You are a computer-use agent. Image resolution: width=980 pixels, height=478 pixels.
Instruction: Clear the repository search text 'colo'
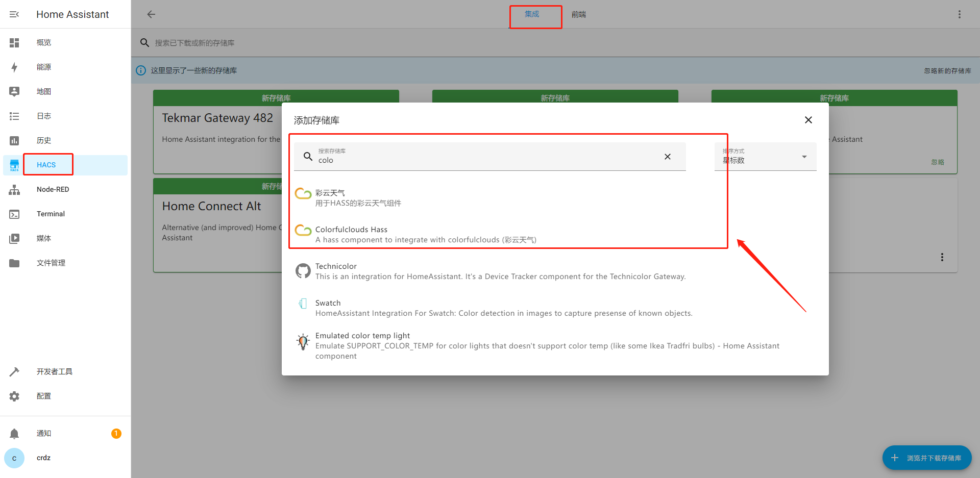tap(667, 157)
